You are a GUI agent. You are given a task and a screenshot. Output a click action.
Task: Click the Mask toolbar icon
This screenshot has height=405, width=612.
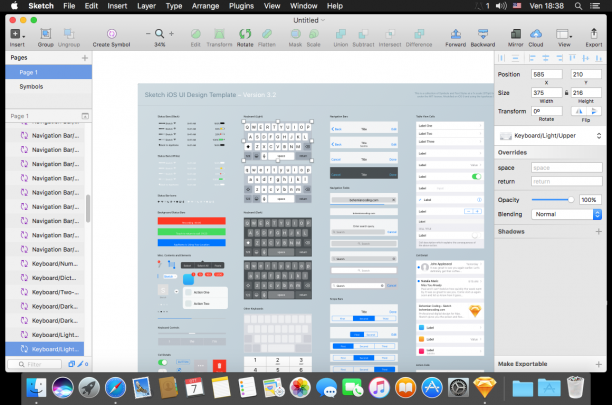coord(295,34)
